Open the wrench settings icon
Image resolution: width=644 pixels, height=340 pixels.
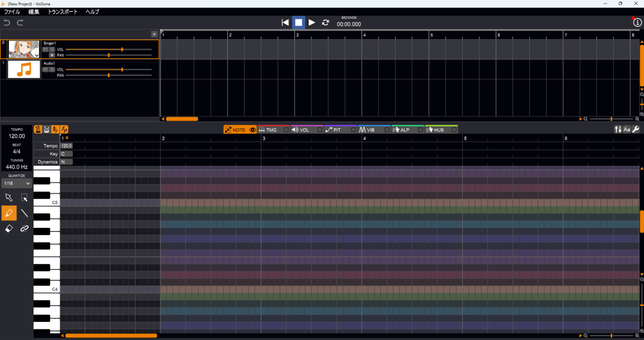click(x=636, y=129)
